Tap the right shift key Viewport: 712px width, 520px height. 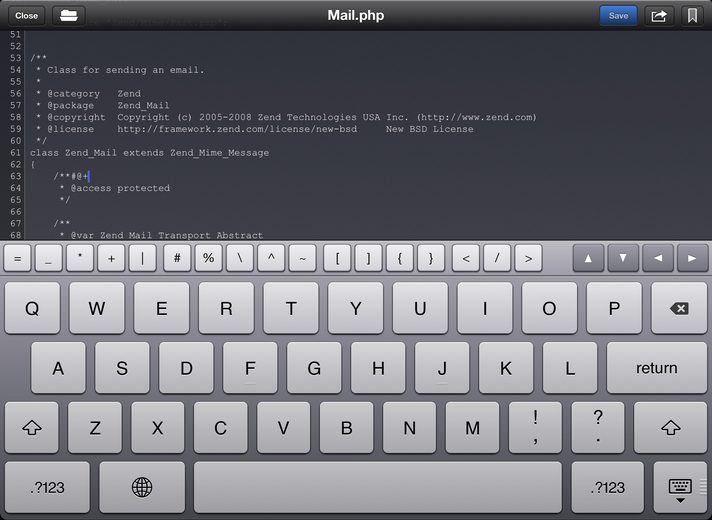pos(670,427)
